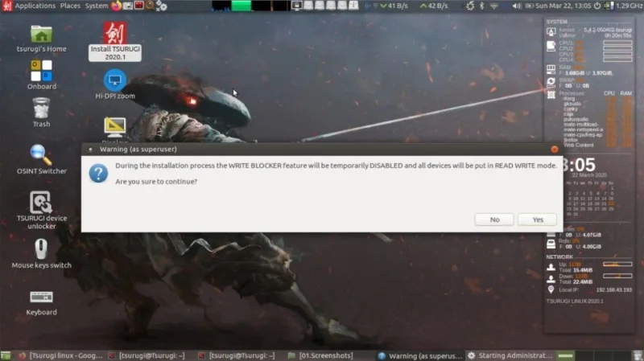Switch to the Tsurugi linux - Google taskbar window

[60, 355]
